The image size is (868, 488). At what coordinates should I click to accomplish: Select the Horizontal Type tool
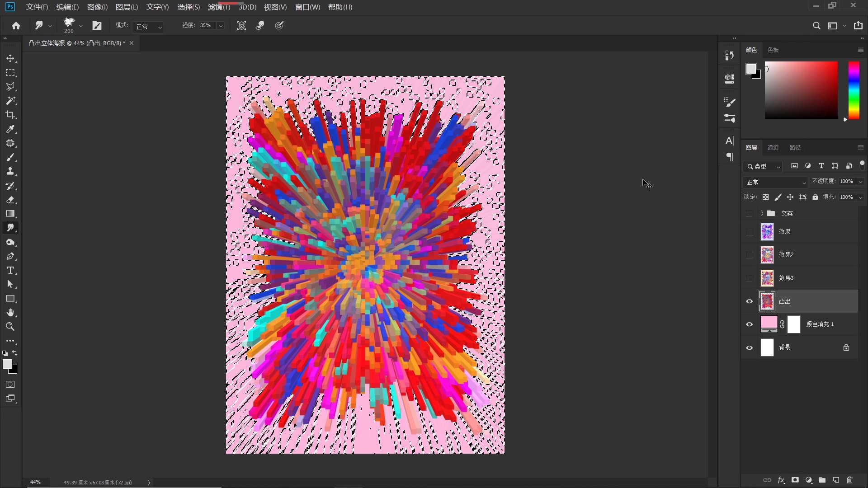click(10, 270)
